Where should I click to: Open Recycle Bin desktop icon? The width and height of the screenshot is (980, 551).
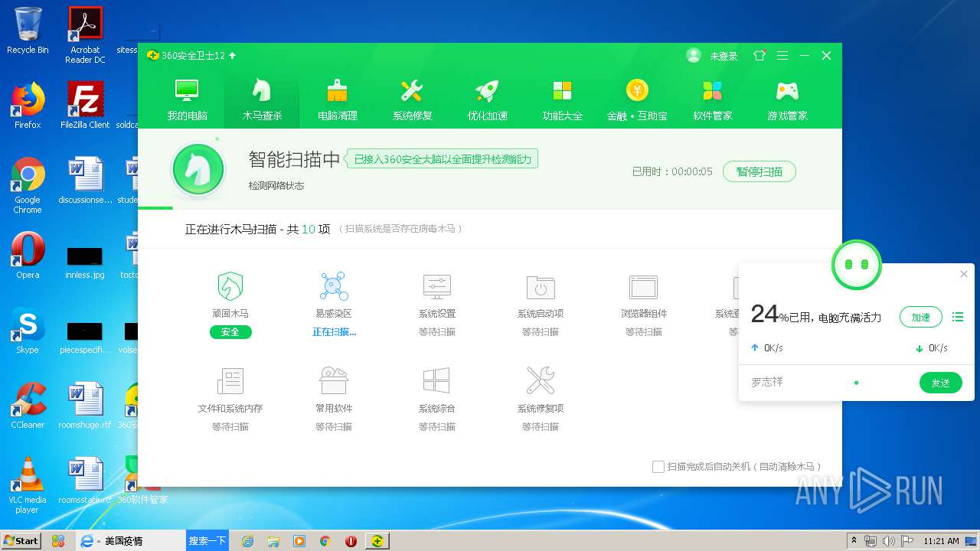tap(28, 31)
